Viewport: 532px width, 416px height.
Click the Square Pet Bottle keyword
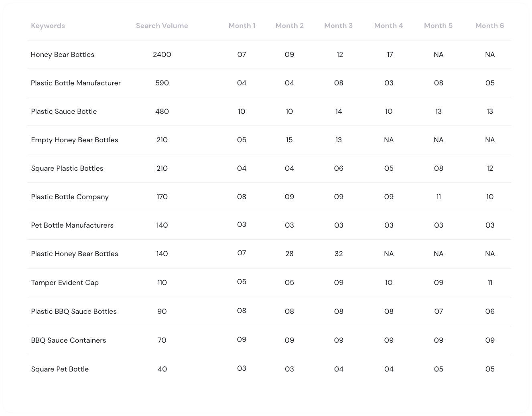click(60, 369)
